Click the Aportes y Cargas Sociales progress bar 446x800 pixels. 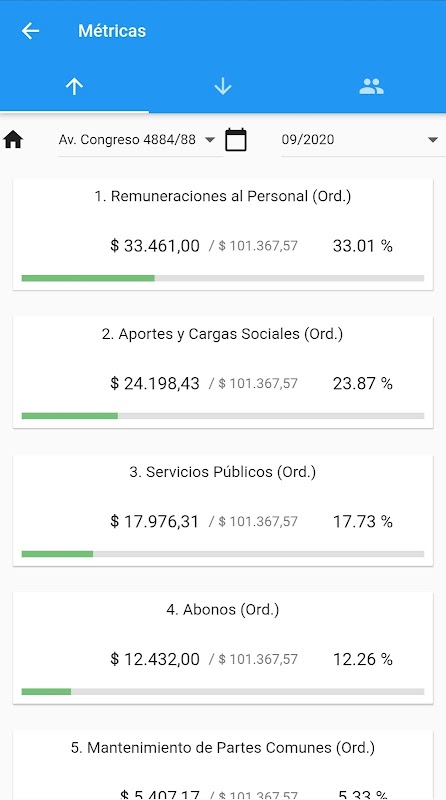223,416
